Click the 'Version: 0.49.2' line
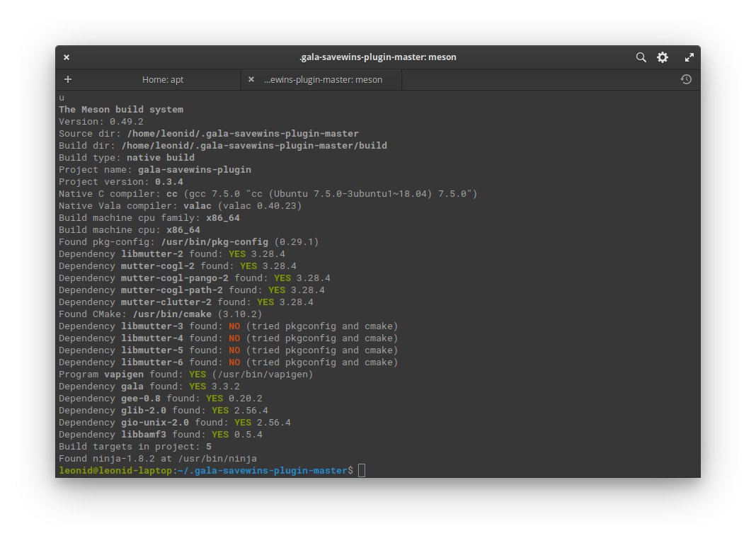 pos(101,122)
